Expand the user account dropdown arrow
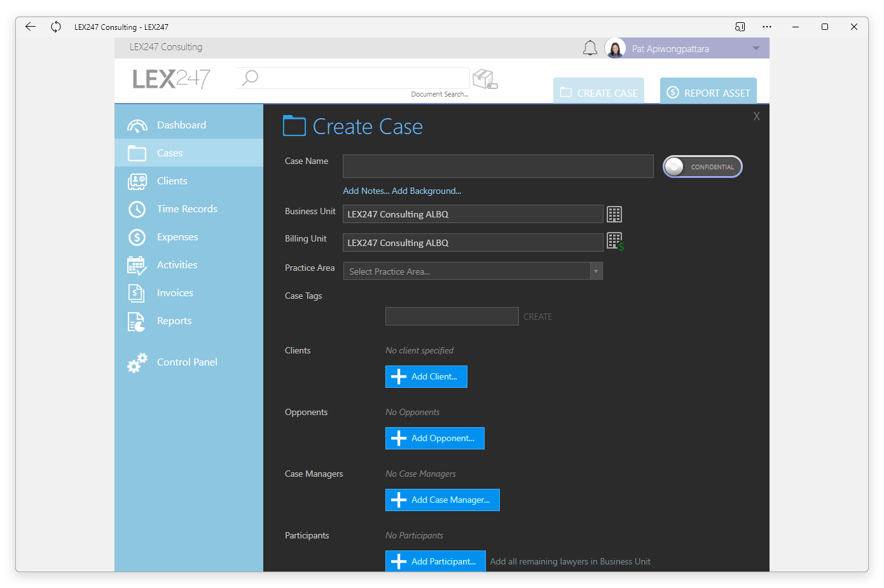 click(x=756, y=48)
